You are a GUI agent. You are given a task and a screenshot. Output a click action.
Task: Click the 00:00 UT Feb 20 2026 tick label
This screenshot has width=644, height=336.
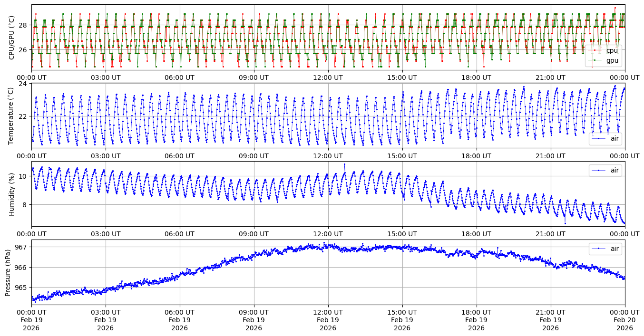coord(624,320)
